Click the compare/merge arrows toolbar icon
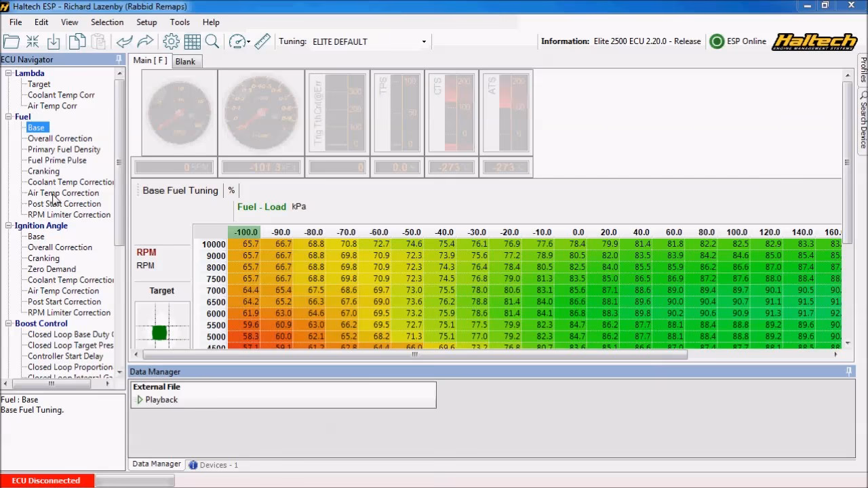868x488 pixels. click(33, 41)
